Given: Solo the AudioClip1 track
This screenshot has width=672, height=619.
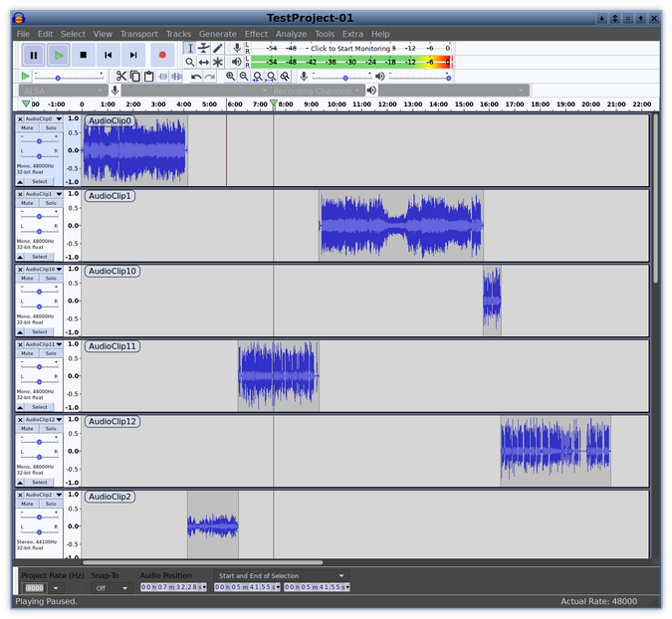Looking at the screenshot, I should click(x=51, y=202).
